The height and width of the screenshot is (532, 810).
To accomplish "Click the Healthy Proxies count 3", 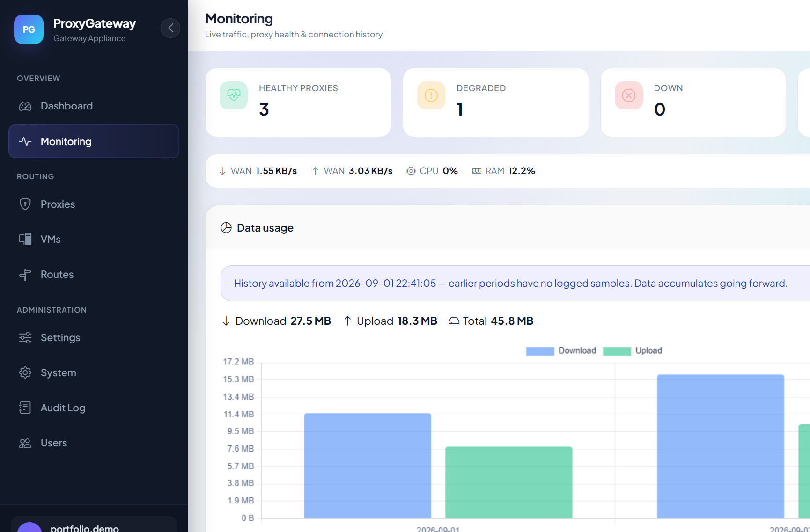I will pos(264,110).
